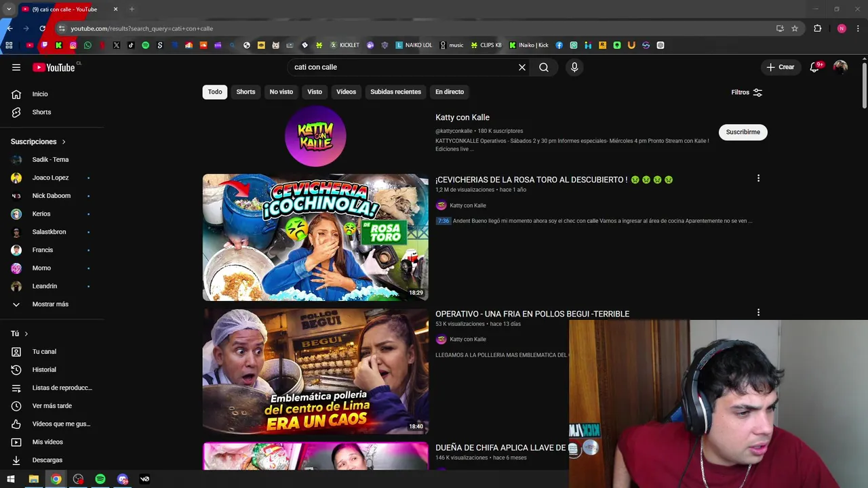868x488 pixels.
Task: Bookmark this page with the star
Action: [x=795, y=28]
